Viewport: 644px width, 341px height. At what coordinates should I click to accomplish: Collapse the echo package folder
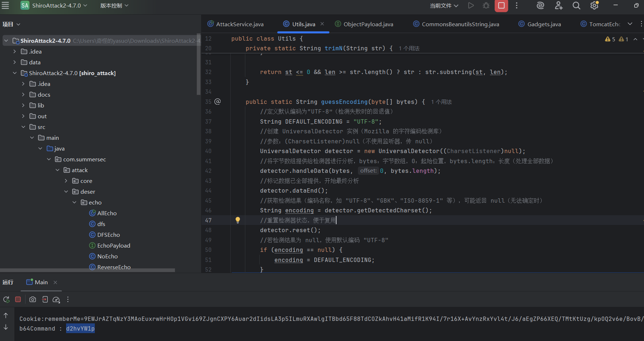74,202
